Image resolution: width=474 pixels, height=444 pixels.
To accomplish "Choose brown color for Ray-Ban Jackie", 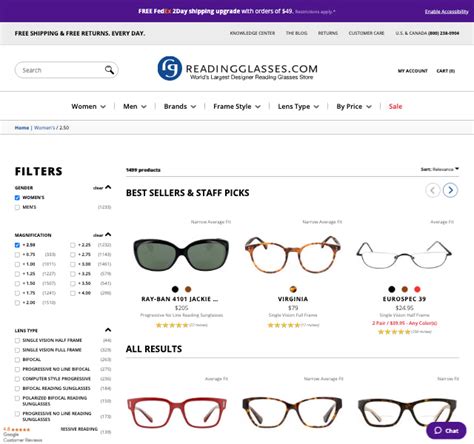I will pos(188,289).
